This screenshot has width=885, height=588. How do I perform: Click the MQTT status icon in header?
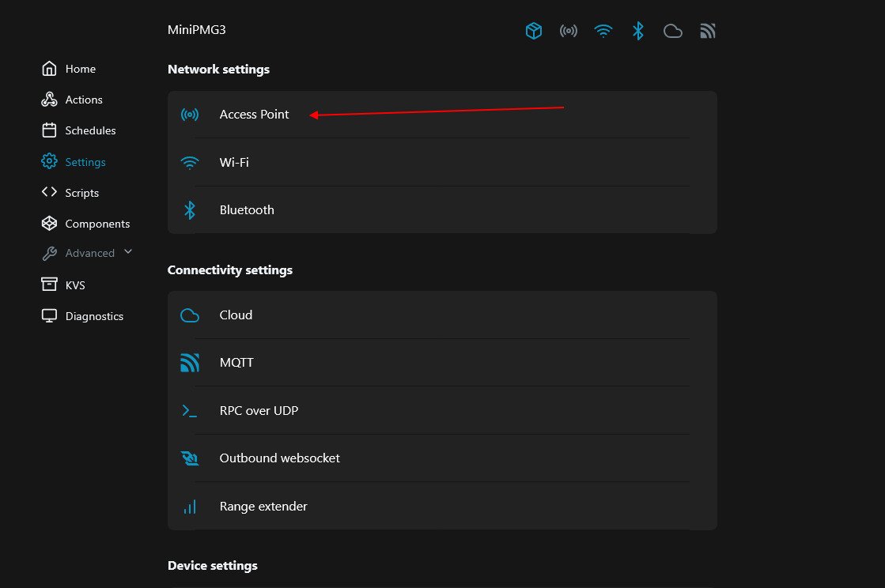click(x=708, y=31)
